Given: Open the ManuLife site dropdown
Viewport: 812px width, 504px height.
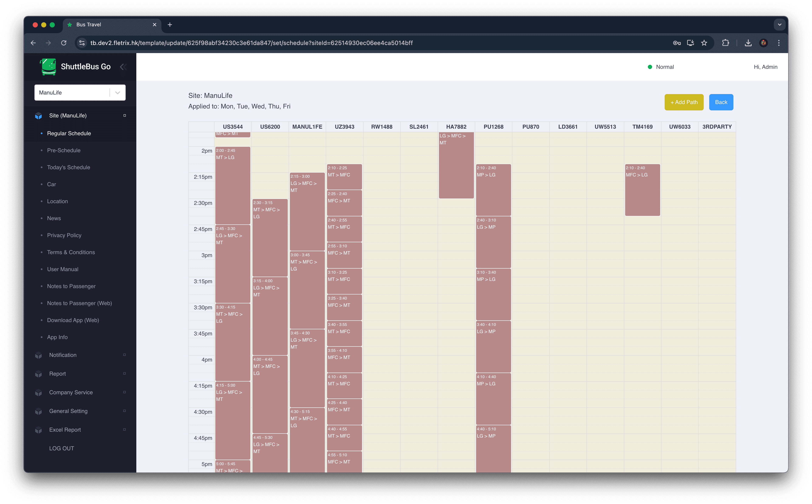Looking at the screenshot, I should [x=80, y=93].
